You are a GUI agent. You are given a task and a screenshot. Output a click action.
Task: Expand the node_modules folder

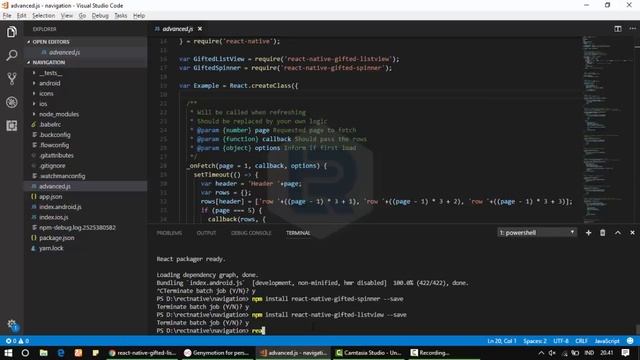click(x=59, y=114)
